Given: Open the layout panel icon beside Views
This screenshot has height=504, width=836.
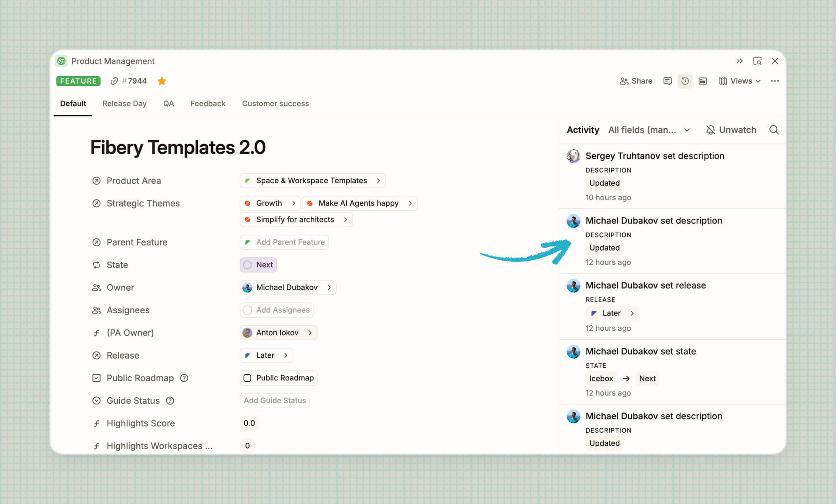Looking at the screenshot, I should pos(703,81).
